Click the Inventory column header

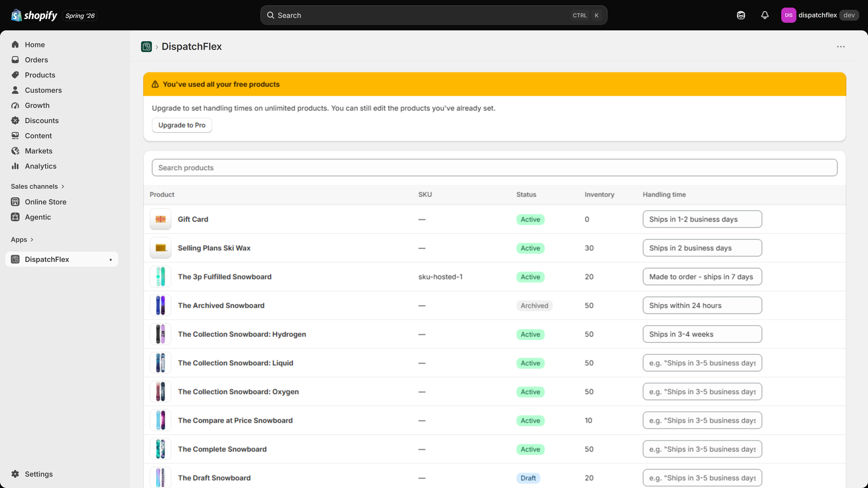pyautogui.click(x=599, y=195)
